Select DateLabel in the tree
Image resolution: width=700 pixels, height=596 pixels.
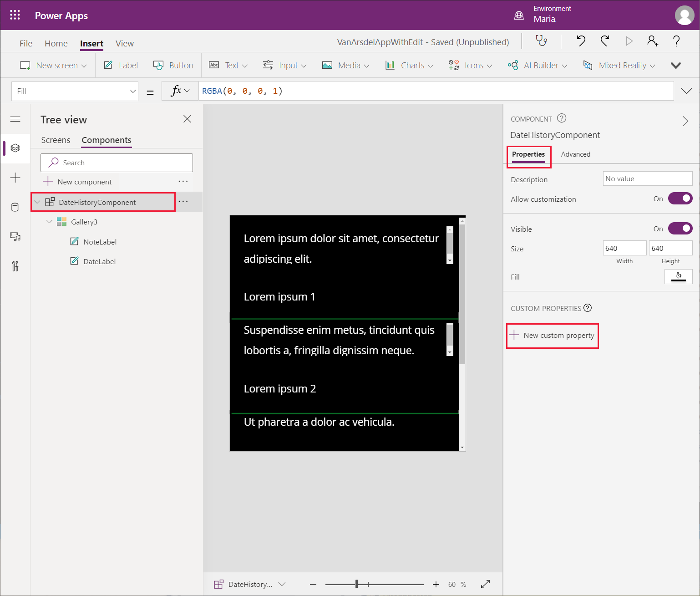coord(99,261)
